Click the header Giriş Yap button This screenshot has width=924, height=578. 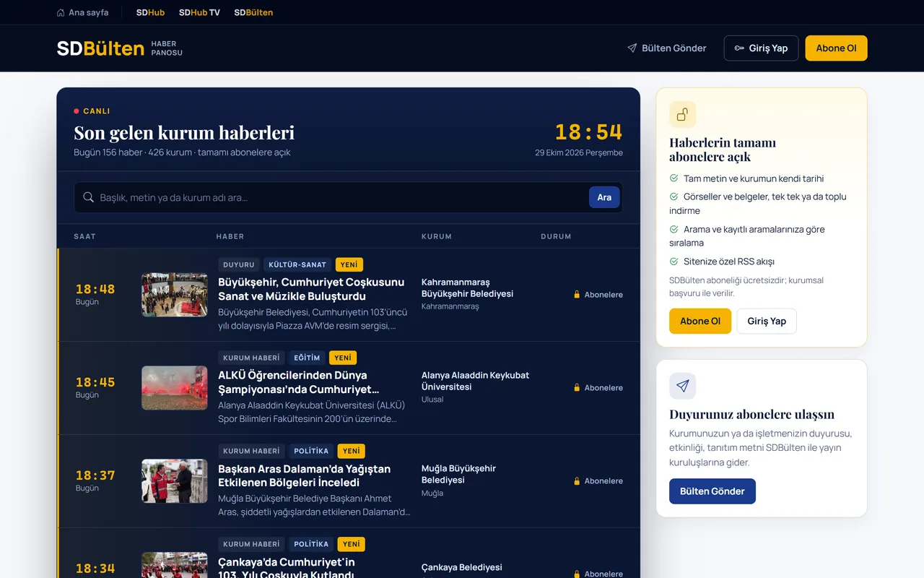pyautogui.click(x=761, y=48)
